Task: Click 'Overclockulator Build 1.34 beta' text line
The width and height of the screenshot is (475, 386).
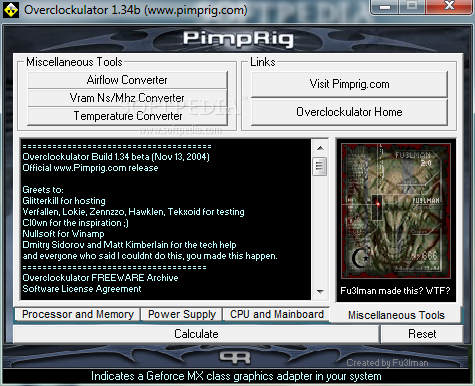Action: pos(116,157)
